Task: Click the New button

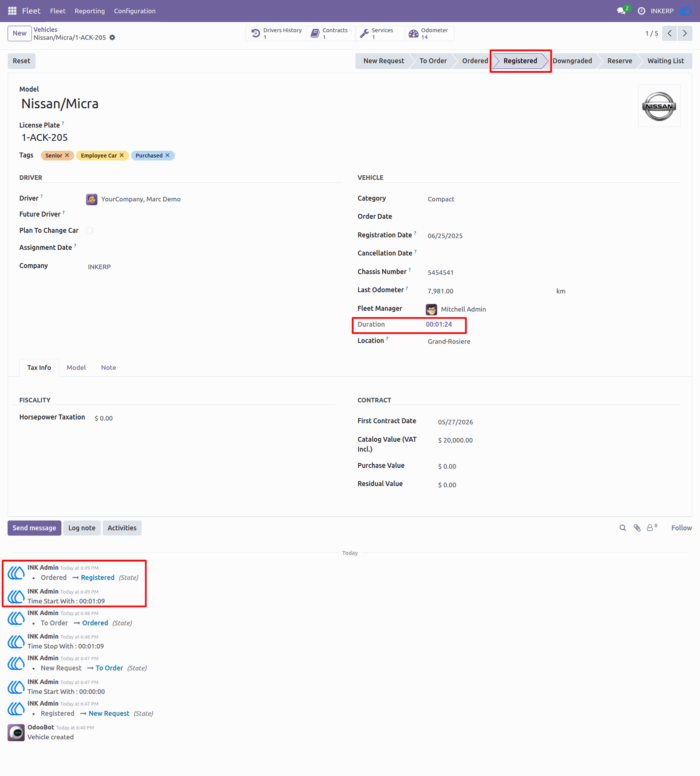Action: 19,33
